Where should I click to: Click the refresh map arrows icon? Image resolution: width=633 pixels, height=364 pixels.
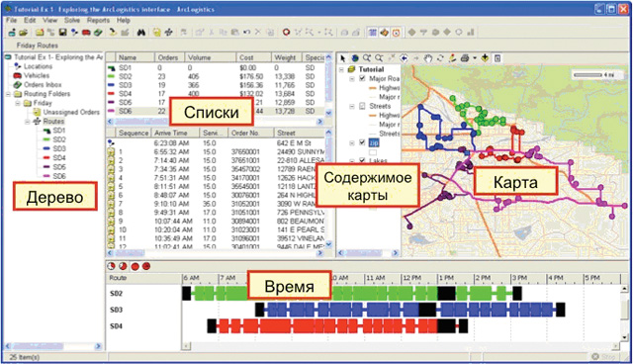click(440, 58)
